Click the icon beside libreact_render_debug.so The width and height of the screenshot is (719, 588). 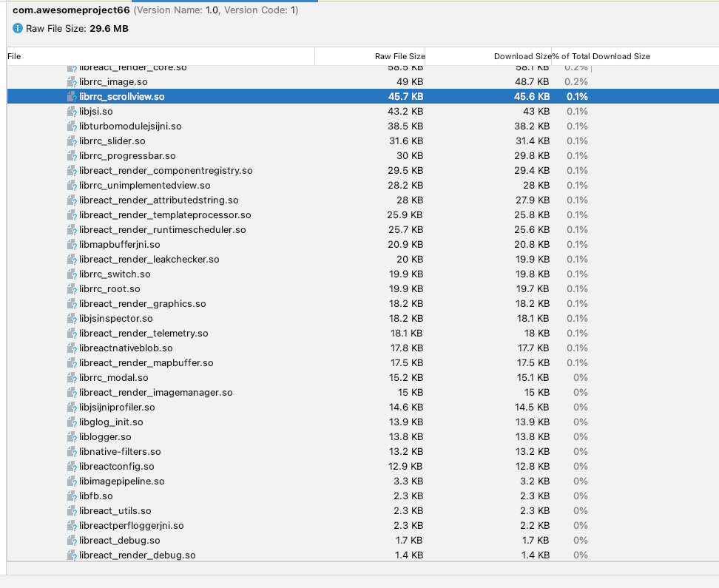71,555
